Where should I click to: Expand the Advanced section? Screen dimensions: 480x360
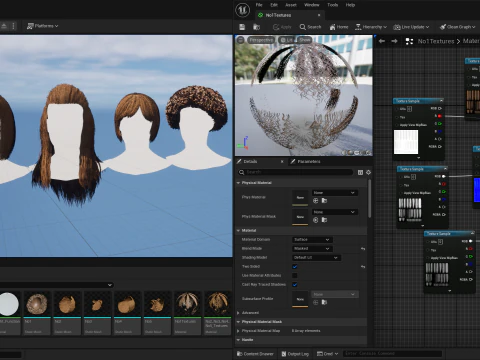[238, 313]
